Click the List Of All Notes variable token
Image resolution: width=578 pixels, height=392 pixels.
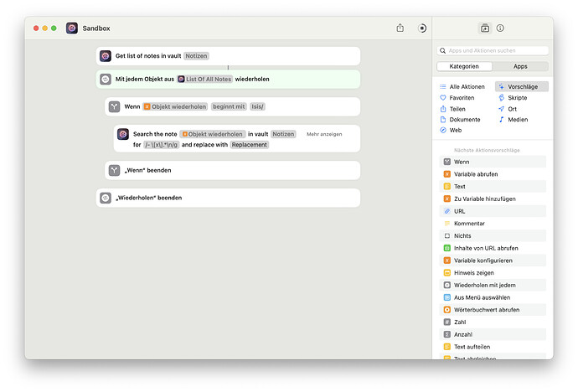[x=204, y=80]
